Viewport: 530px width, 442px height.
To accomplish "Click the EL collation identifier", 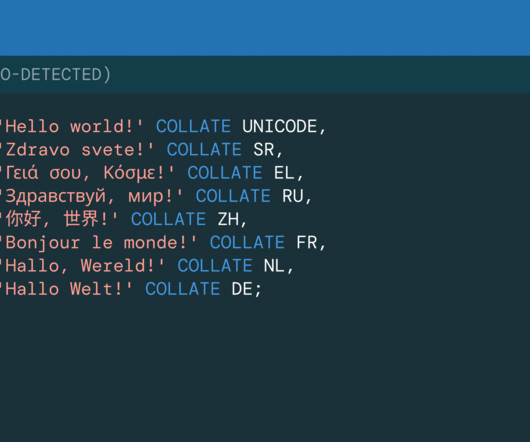I will 284,173.
